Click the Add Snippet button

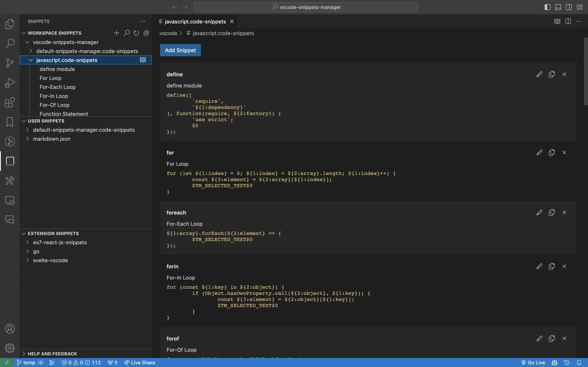pos(180,50)
